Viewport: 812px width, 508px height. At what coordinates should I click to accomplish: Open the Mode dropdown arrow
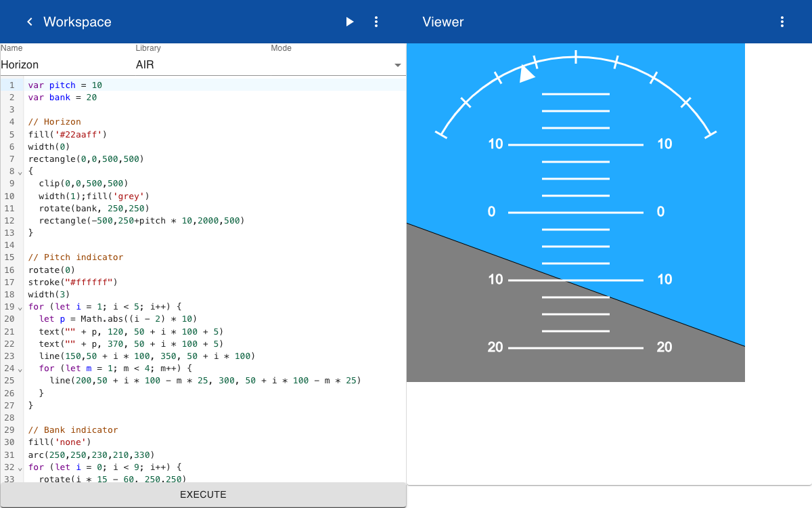(x=398, y=66)
